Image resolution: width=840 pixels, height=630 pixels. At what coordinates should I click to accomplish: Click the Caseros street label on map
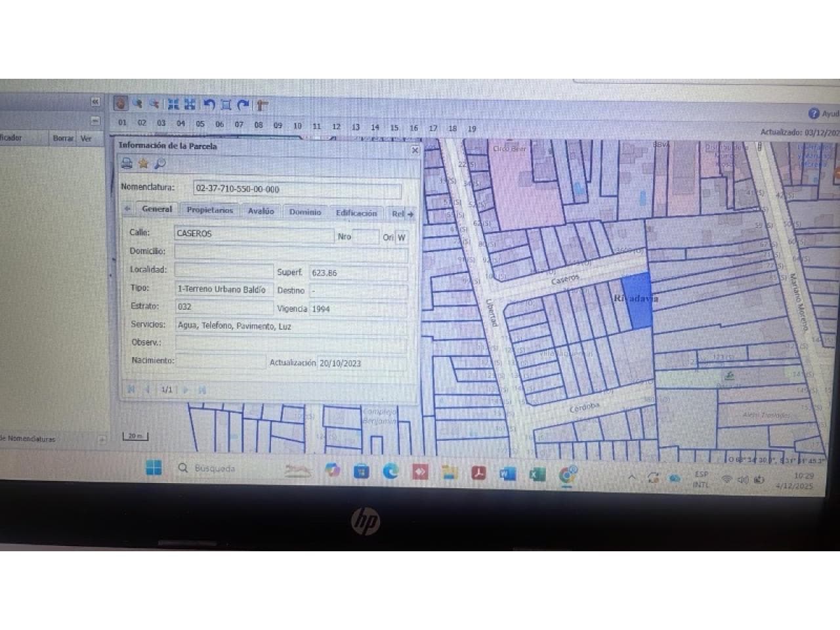[565, 280]
